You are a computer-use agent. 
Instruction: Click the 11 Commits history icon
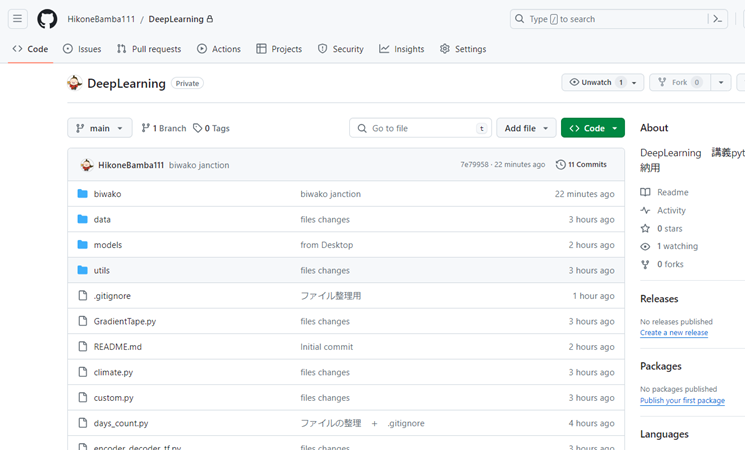pyautogui.click(x=561, y=164)
